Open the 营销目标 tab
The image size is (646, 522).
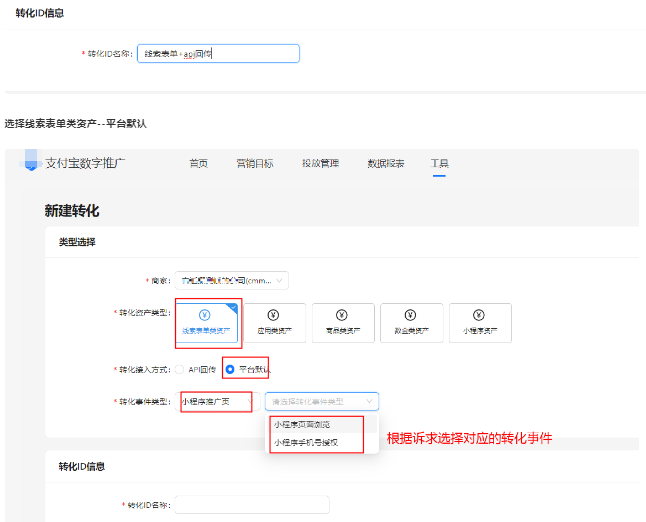(255, 164)
